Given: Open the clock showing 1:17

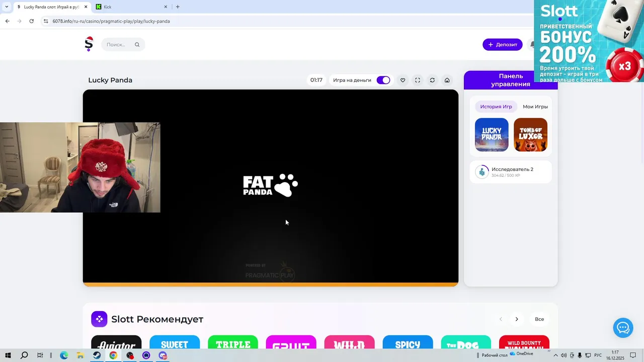Looking at the screenshot, I should pyautogui.click(x=615, y=355).
